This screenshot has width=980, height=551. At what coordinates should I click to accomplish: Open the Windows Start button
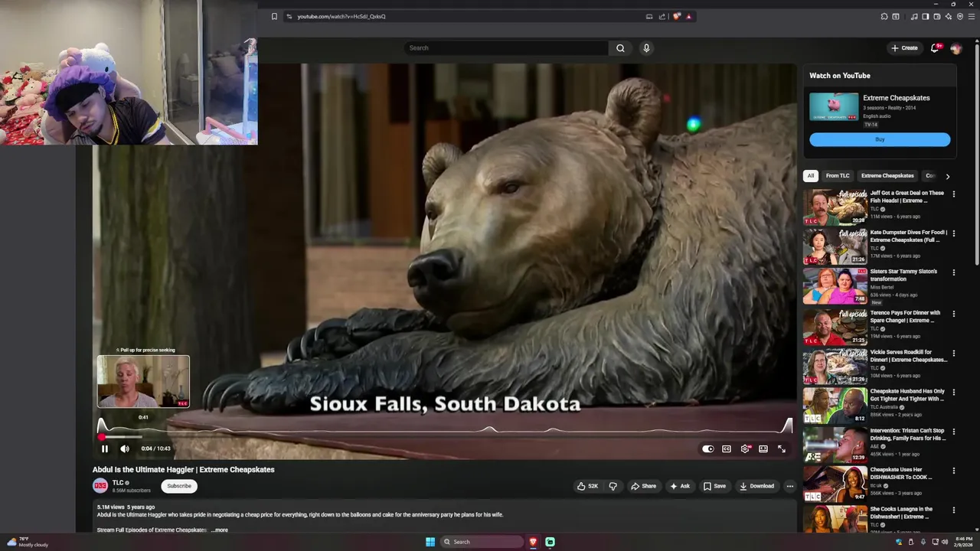pos(430,542)
